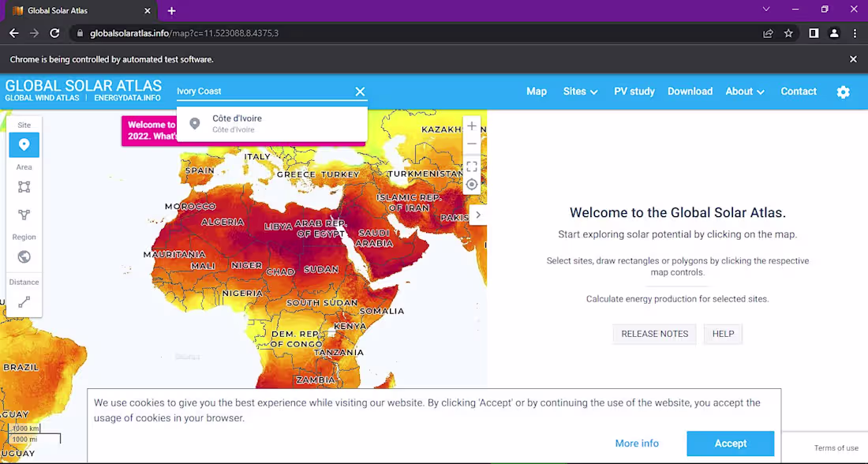Zoom out on the map
This screenshot has height=464, width=868.
471,144
